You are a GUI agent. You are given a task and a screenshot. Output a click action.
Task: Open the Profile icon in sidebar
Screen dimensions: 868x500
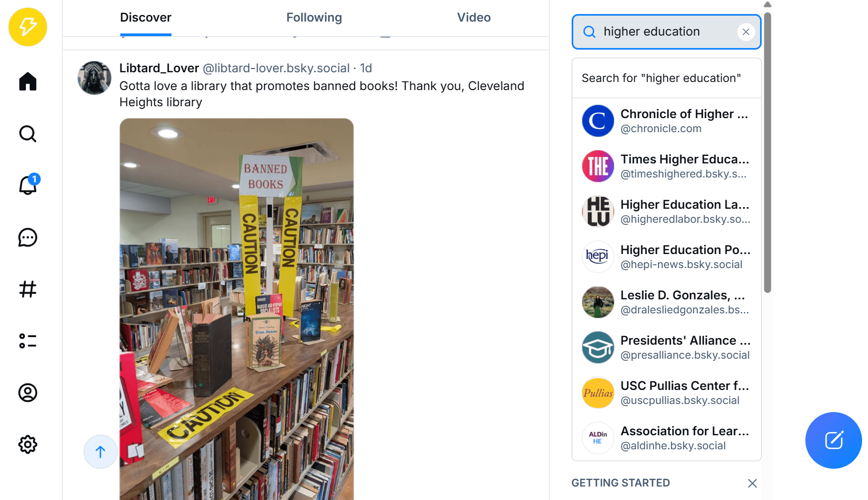[x=28, y=393]
